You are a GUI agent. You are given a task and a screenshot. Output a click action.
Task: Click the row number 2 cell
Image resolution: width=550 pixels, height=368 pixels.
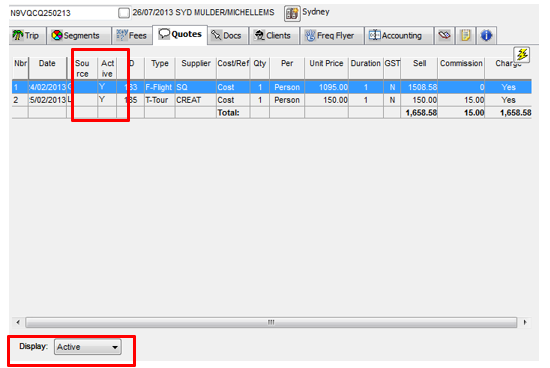[20, 100]
